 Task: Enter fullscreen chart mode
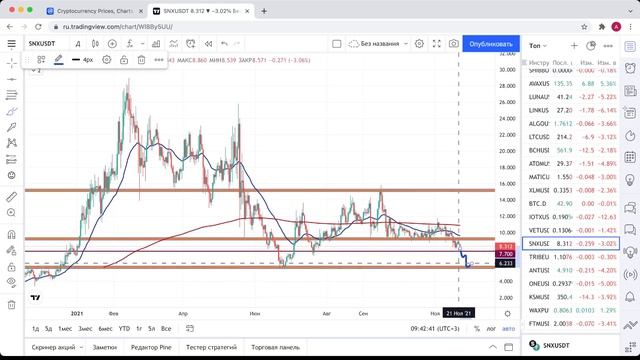[x=437, y=44]
